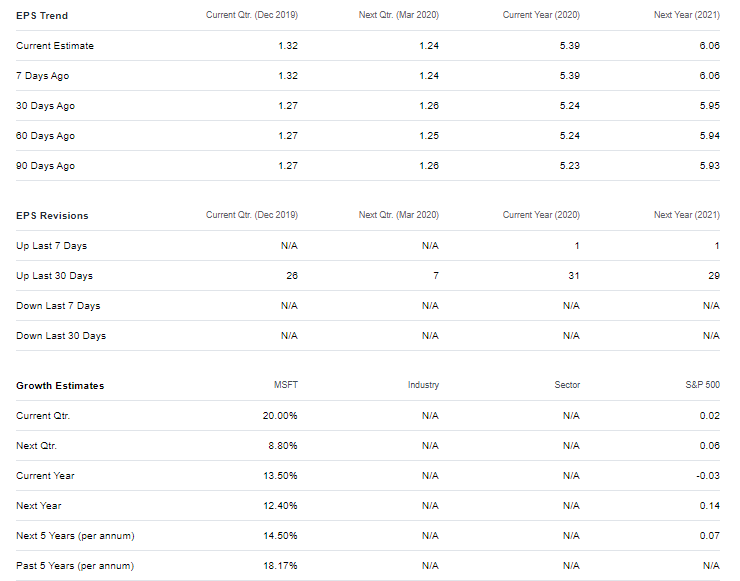Image resolution: width=740 pixels, height=581 pixels.
Task: Click MSFT column header in Growth Estimates
Action: click(286, 385)
